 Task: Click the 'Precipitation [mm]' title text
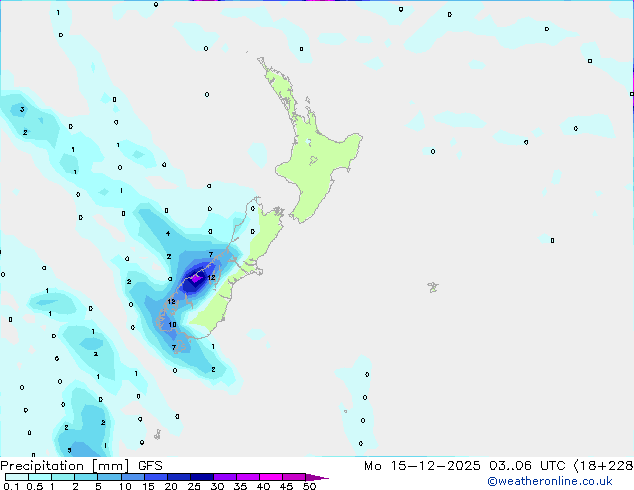pos(65,466)
